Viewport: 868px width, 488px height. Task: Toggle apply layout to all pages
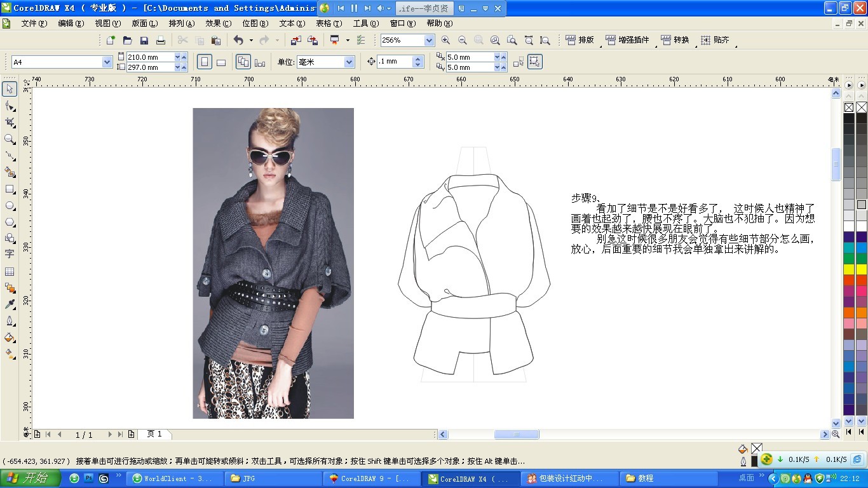pos(243,62)
